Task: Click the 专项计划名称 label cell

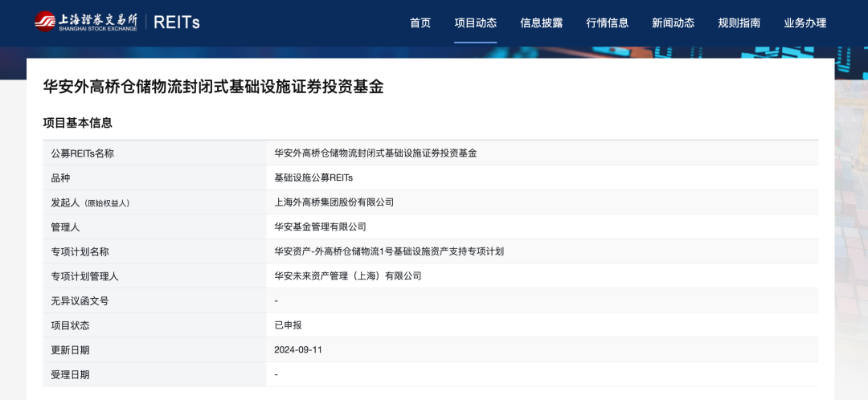Action: 154,251
